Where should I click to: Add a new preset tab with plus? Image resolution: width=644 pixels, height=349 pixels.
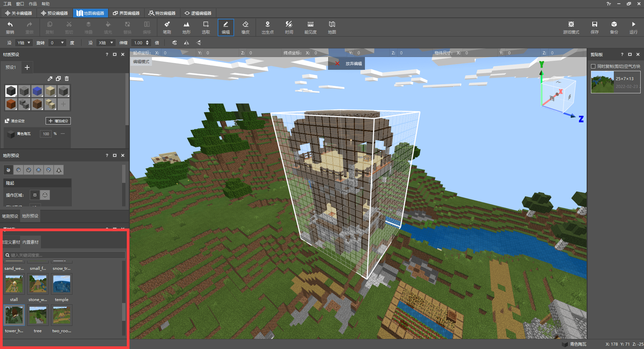(27, 67)
